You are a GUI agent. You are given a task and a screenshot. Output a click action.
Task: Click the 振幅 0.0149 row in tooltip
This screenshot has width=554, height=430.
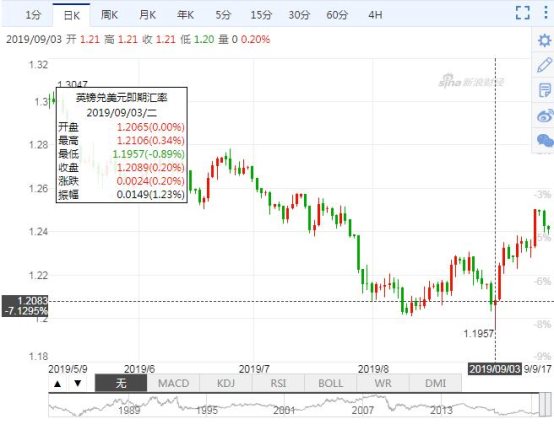point(121,194)
